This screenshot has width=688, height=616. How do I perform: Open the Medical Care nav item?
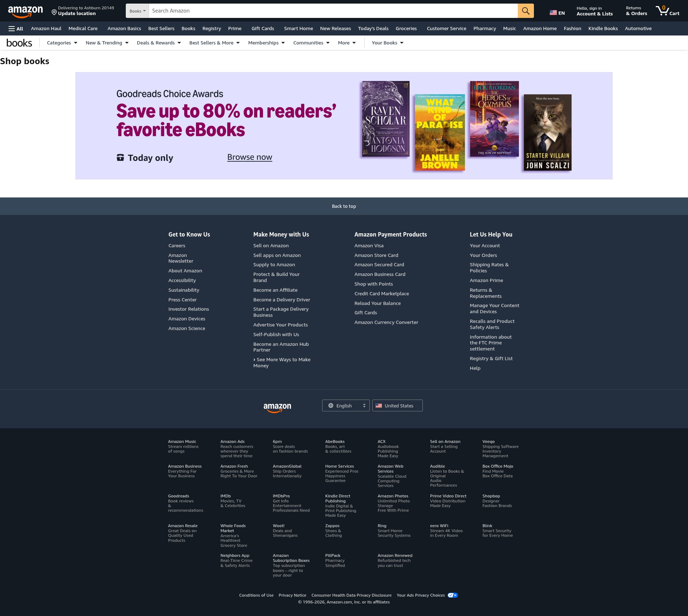coord(83,28)
